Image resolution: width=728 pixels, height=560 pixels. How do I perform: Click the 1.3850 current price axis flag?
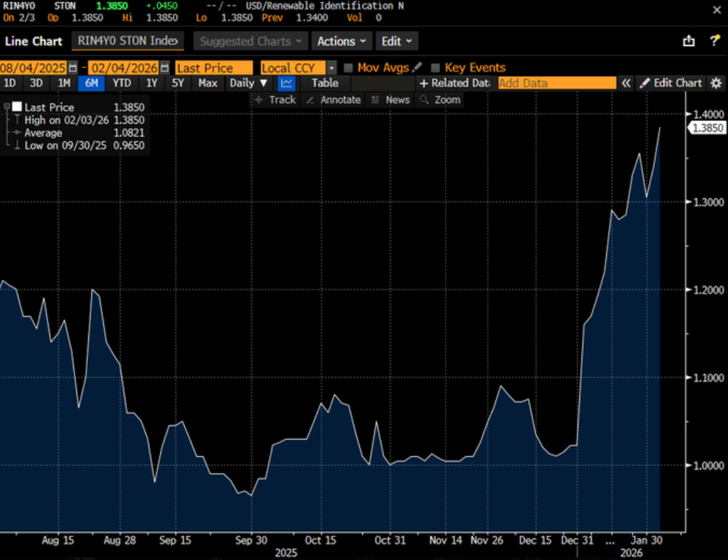click(x=706, y=128)
